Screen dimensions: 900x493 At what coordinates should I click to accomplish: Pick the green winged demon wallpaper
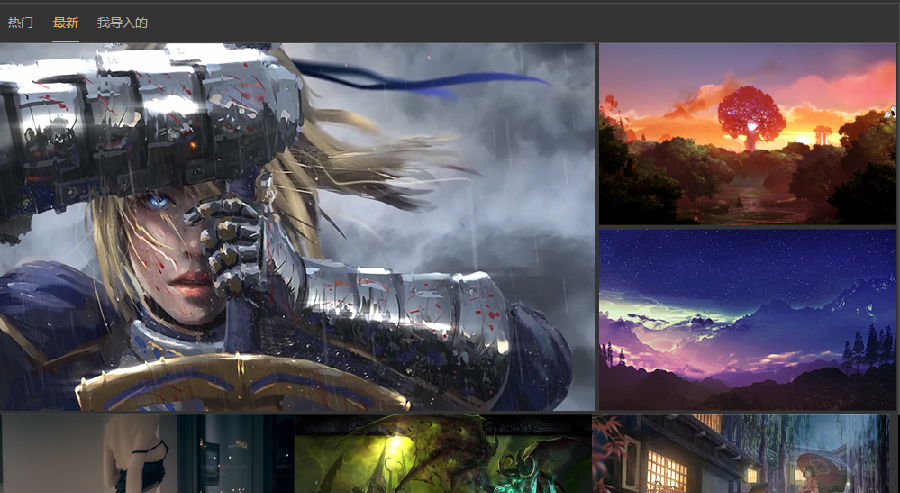pyautogui.click(x=443, y=453)
